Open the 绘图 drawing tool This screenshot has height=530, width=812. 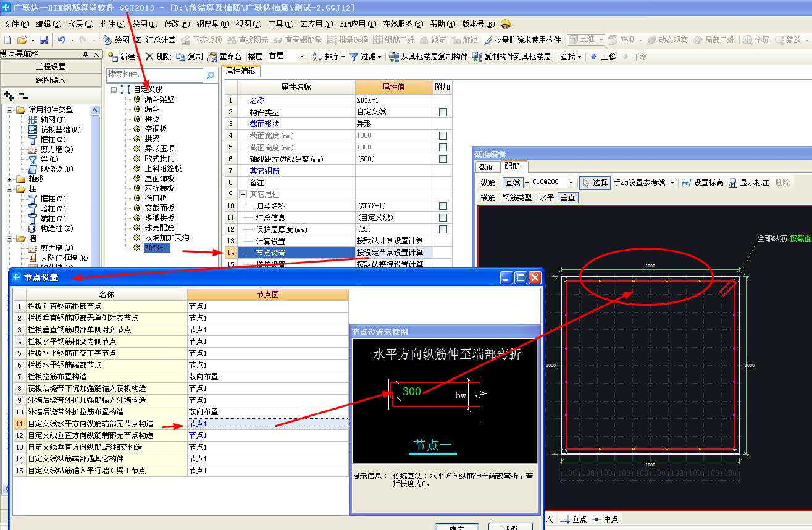[116, 40]
